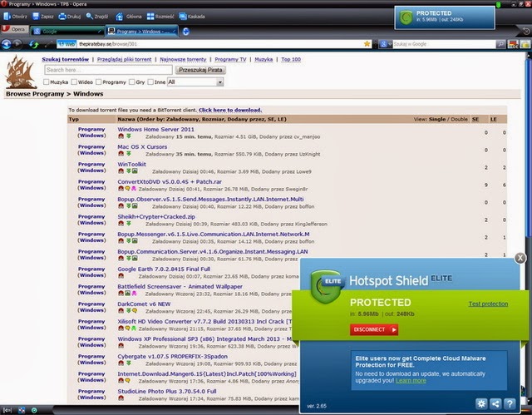The height and width of the screenshot is (415, 532).
Task: Open Przeglądaj pliki torrent link
Action: point(124,59)
